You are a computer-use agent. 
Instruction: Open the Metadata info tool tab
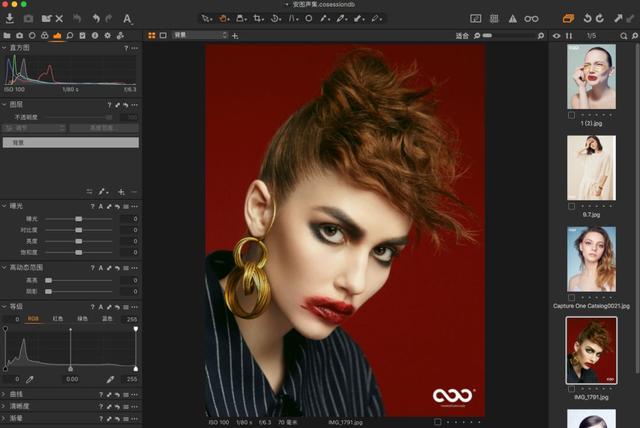[95, 35]
